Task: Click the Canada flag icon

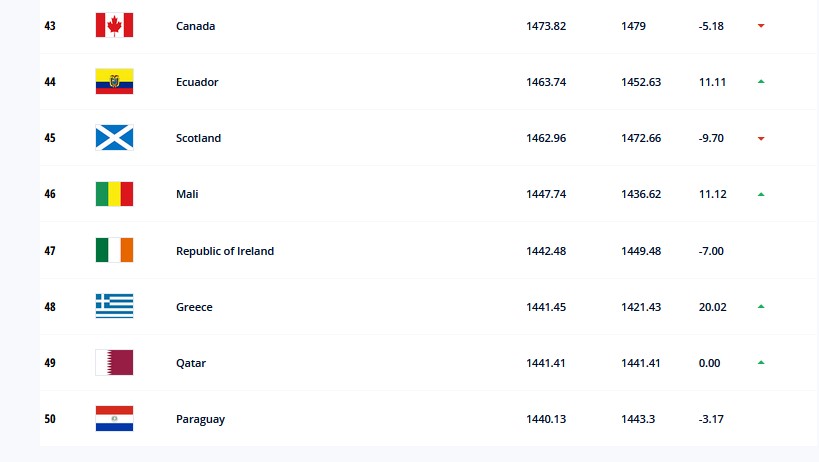Action: (114, 26)
